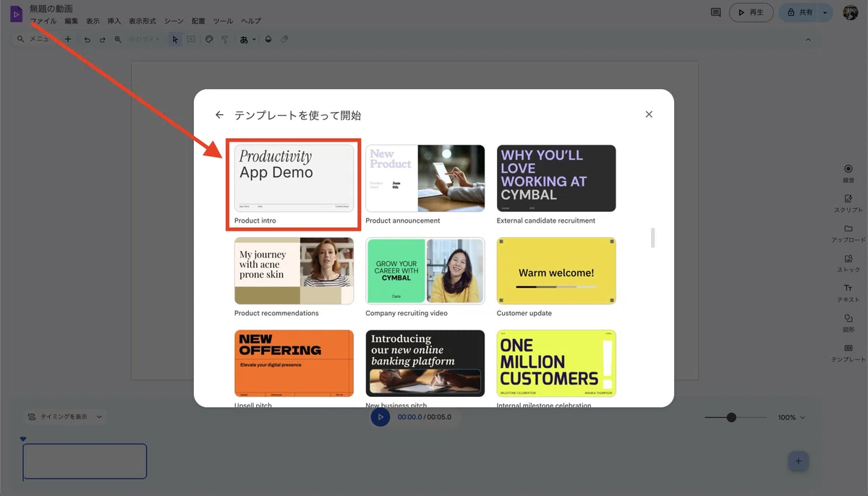Screen dimensions: 868x496
Task: Open the スクリプト script panel
Action: [848, 203]
